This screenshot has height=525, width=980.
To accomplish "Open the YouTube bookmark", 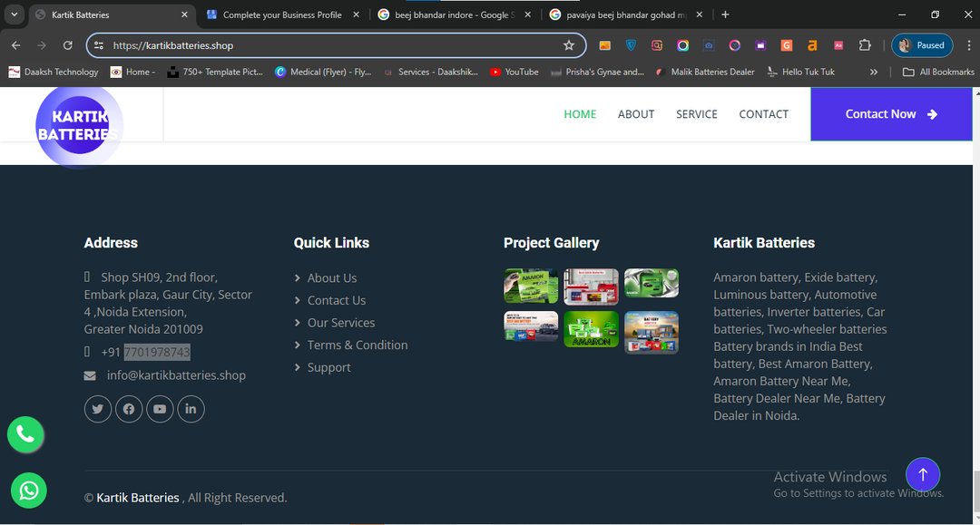I will [x=514, y=72].
